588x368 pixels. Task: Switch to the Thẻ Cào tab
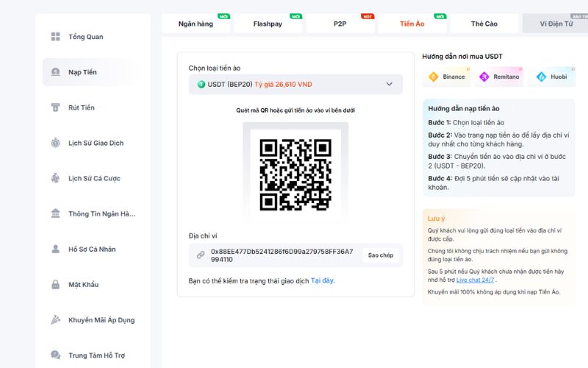pos(484,24)
